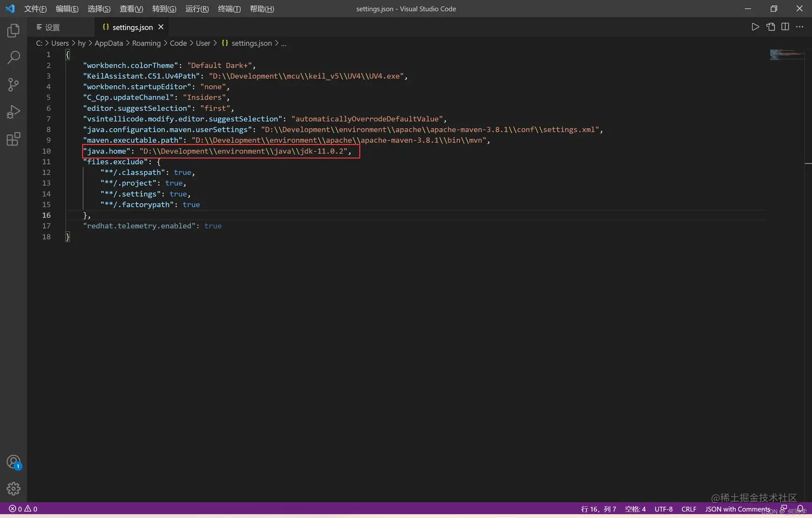The width and height of the screenshot is (812, 518).
Task: Open the Search view in activity bar
Action: tap(13, 57)
